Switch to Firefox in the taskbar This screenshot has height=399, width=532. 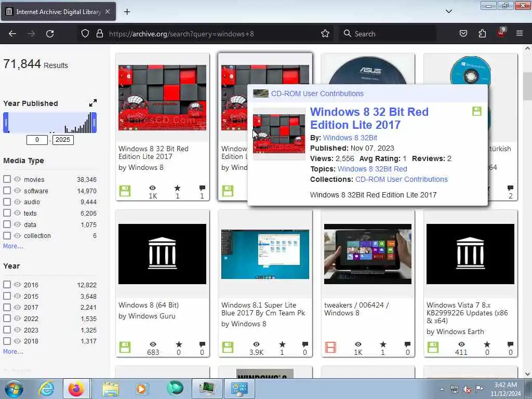tap(76, 389)
